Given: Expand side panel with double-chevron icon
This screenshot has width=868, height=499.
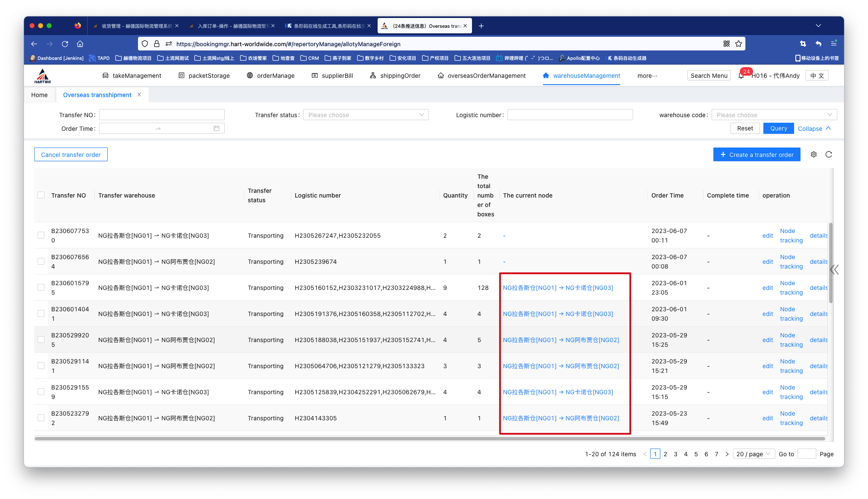Looking at the screenshot, I should pyautogui.click(x=834, y=269).
